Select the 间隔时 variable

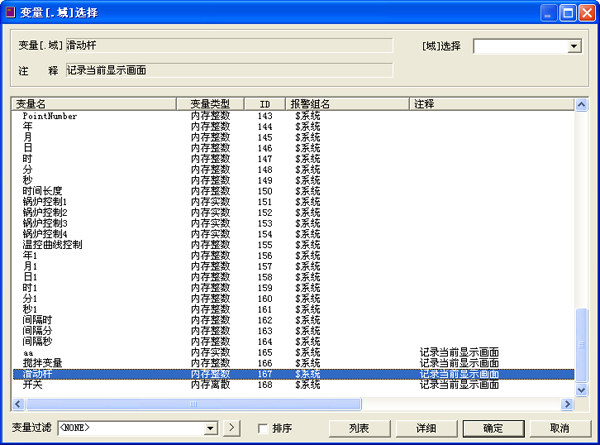click(293, 320)
